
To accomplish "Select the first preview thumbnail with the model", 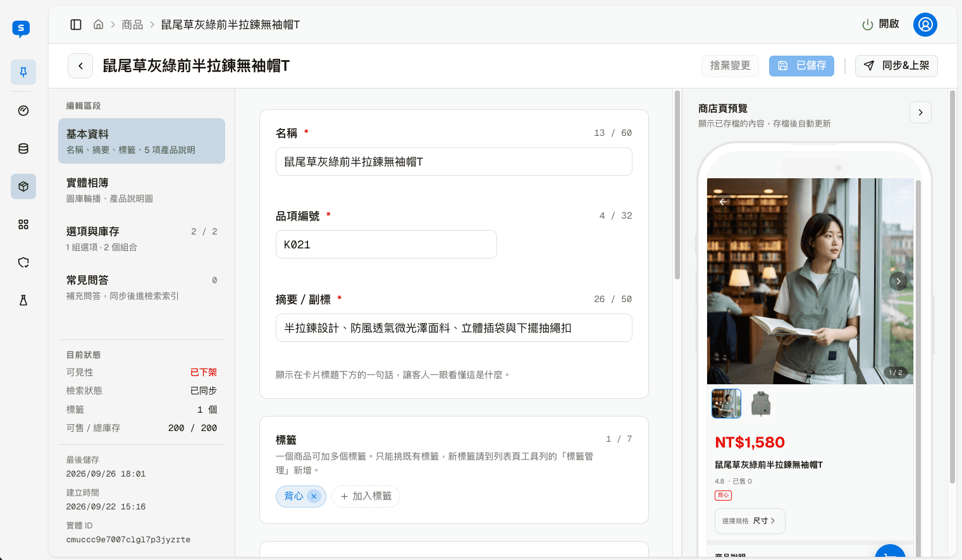I will [x=726, y=404].
